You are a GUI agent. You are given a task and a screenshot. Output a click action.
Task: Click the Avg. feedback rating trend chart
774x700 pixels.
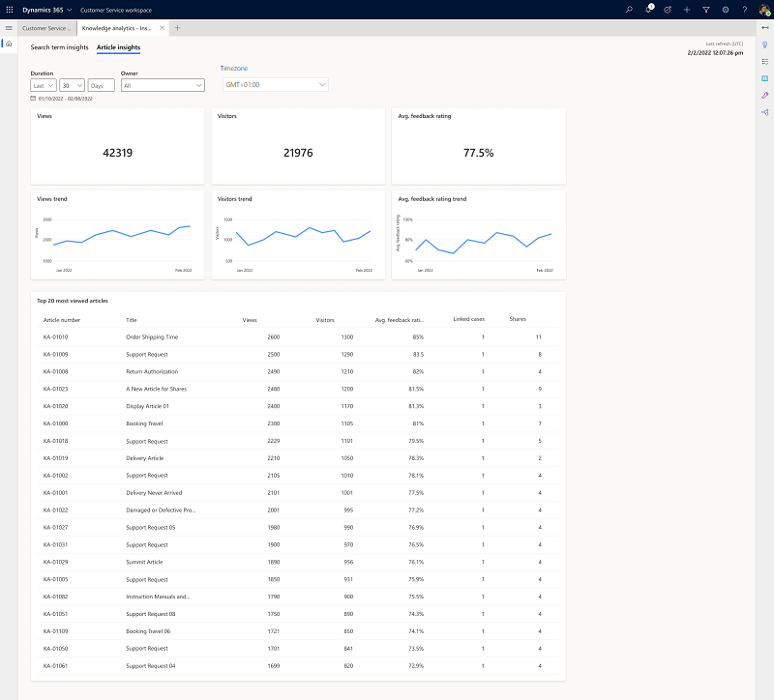click(479, 235)
